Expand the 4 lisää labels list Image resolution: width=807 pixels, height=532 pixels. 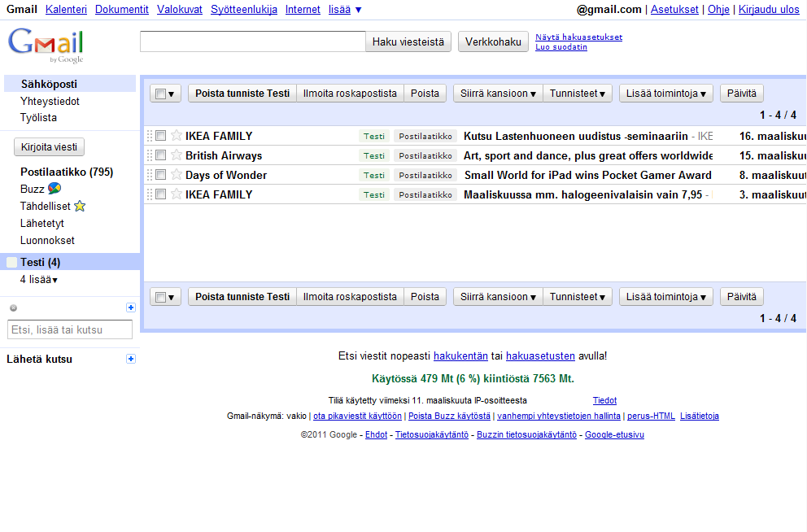pos(38,280)
